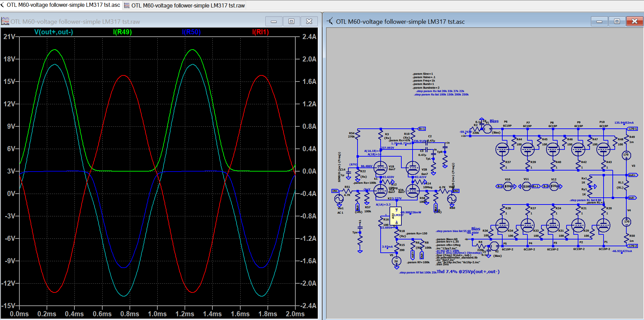
Task: Click the 135.94452mA current readout
Action: tap(624, 123)
